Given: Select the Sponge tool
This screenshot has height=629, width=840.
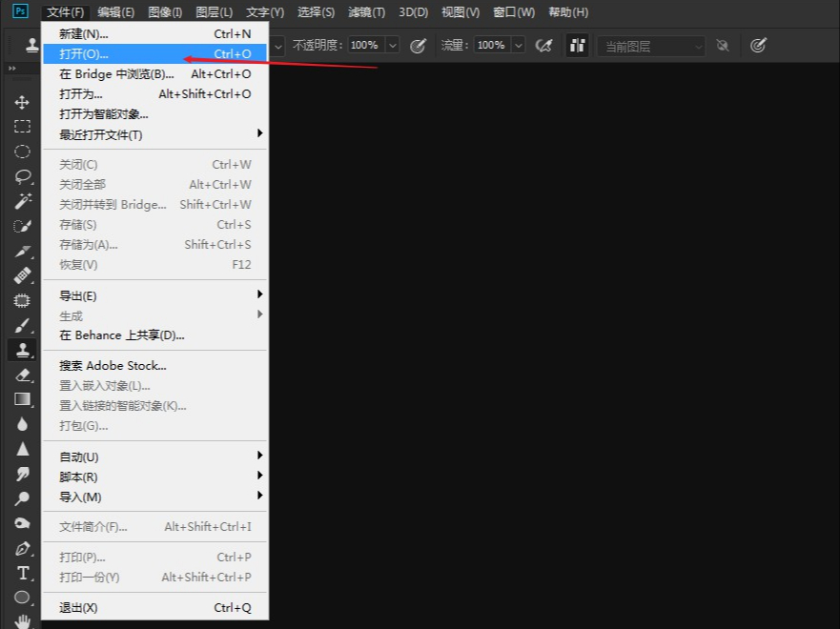Looking at the screenshot, I should click(22, 523).
